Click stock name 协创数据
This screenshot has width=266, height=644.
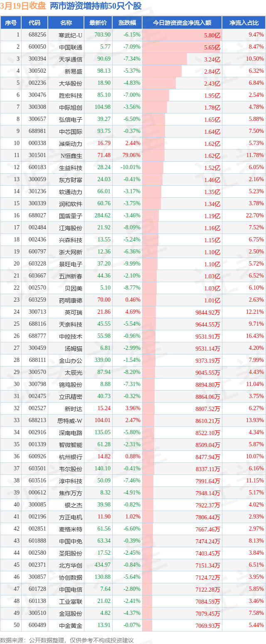(71, 578)
